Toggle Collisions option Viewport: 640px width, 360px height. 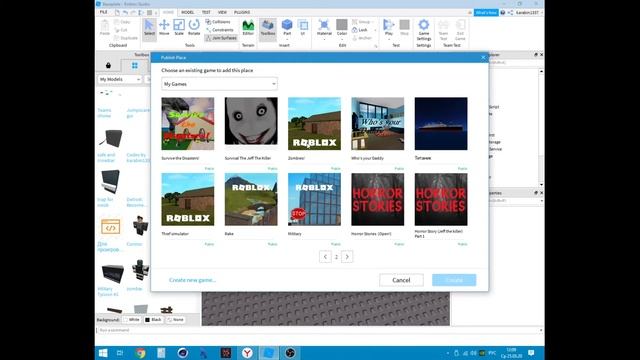coord(218,22)
